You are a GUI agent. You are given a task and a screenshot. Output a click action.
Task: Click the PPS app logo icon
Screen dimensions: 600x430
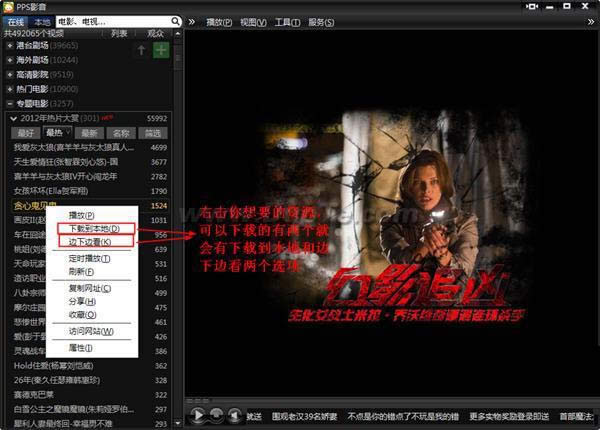point(8,7)
